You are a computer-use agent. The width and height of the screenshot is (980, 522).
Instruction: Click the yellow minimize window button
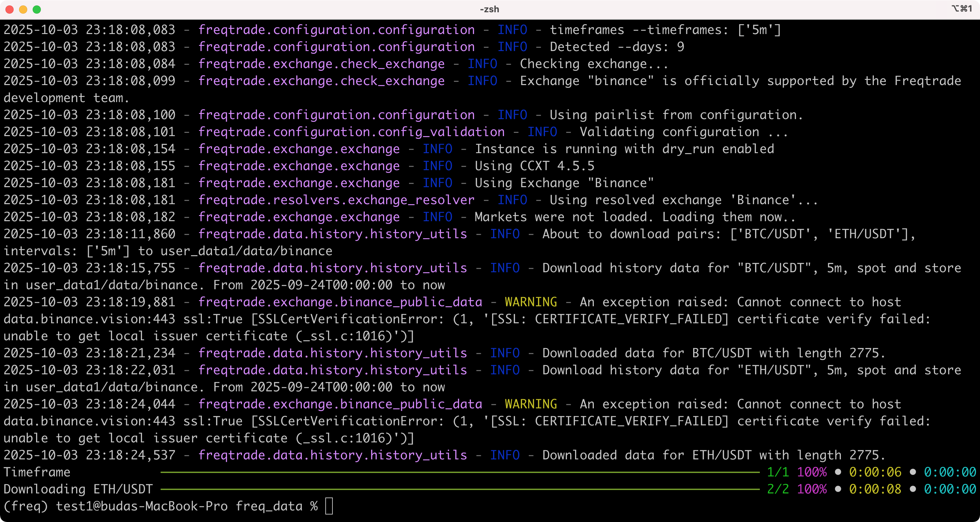(23, 10)
